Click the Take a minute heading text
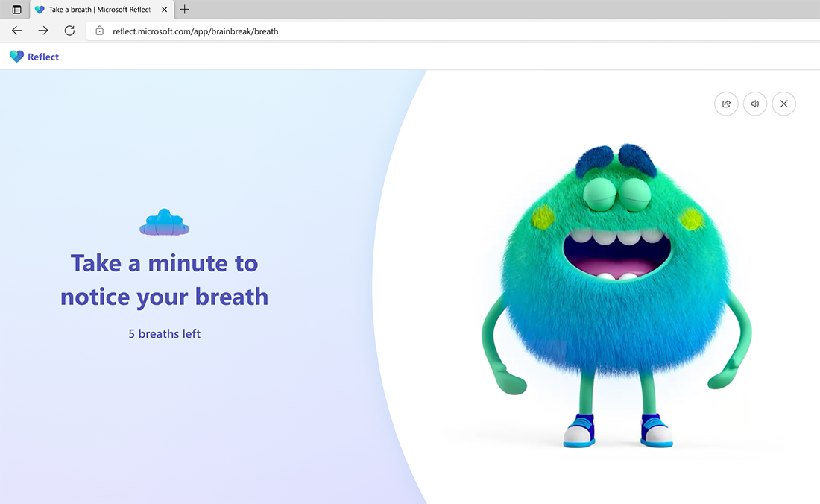This screenshot has width=820, height=504. (164, 280)
